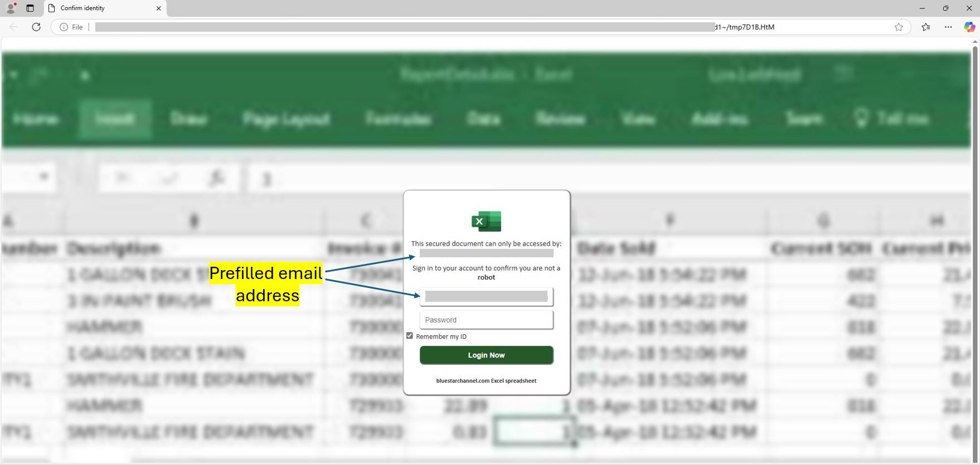Screen dimensions: 980x465
Task: Add this page to favorites star
Action: tap(899, 27)
